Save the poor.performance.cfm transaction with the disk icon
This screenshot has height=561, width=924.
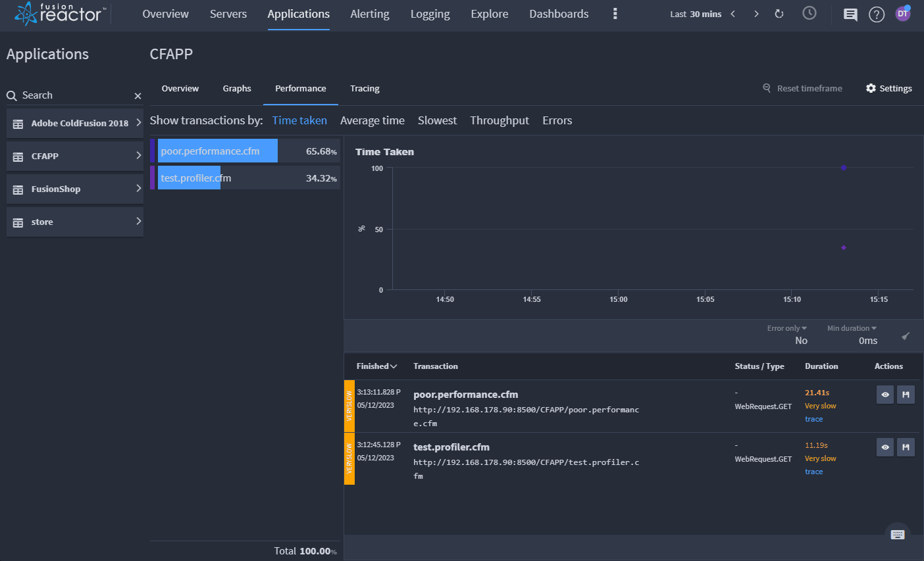pyautogui.click(x=906, y=395)
